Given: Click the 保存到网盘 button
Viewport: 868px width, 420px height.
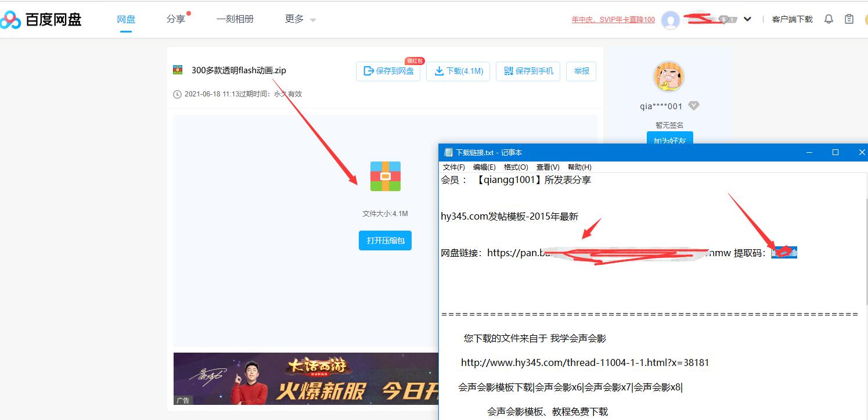Looking at the screenshot, I should click(x=388, y=71).
